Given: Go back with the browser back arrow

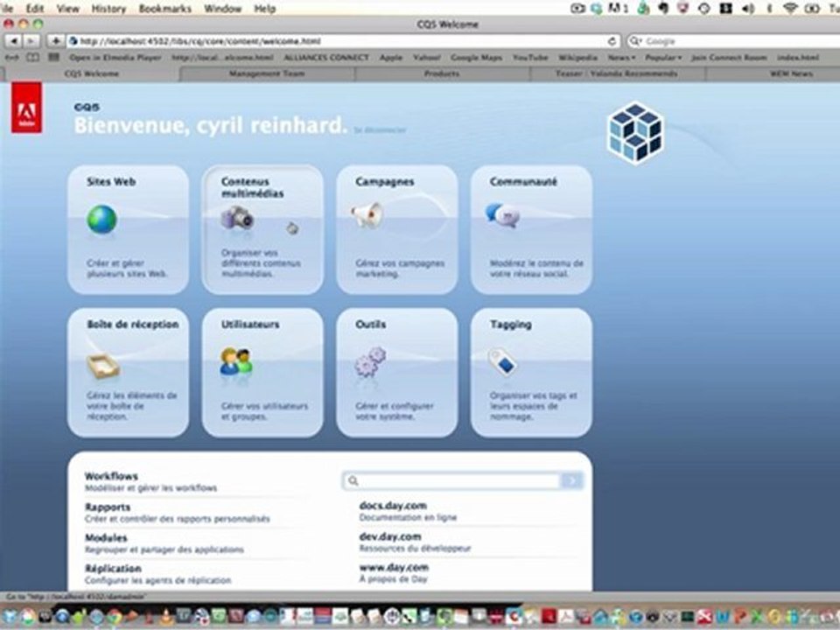Looking at the screenshot, I should click(x=14, y=41).
